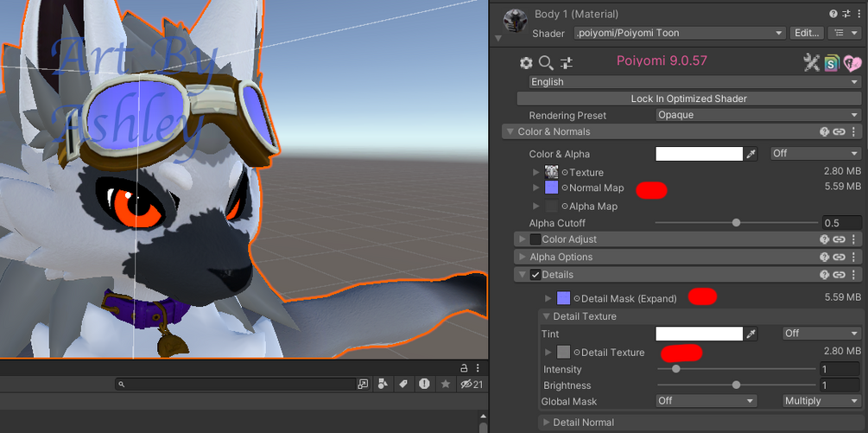The width and height of the screenshot is (868, 433).
Task: Open the Color & Normals section menu
Action: (x=853, y=131)
